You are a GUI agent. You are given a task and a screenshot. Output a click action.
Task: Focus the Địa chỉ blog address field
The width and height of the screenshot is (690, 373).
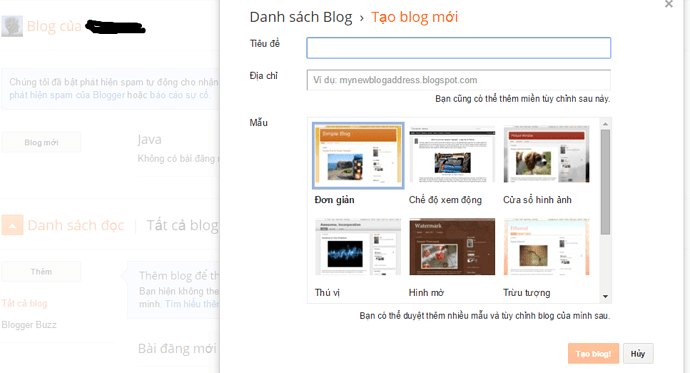point(459,80)
